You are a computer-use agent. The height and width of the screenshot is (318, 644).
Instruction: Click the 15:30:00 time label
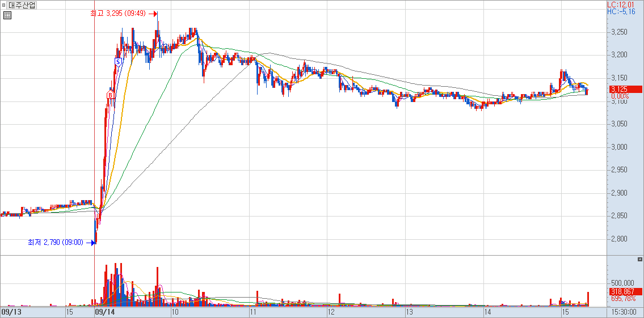point(624,312)
